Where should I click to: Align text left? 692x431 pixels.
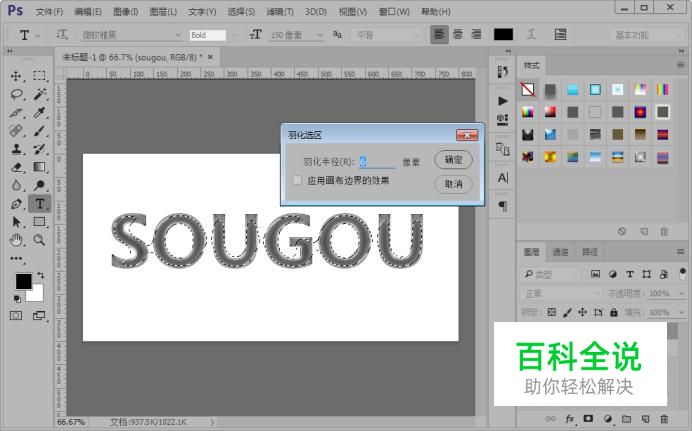tap(439, 34)
